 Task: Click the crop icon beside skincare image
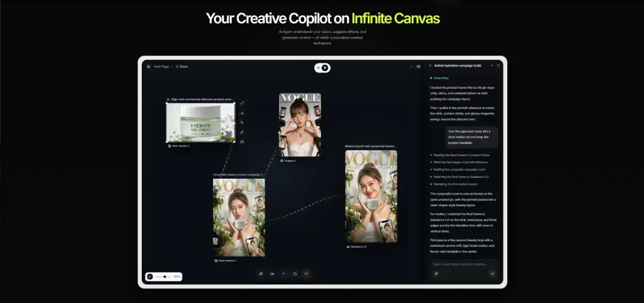click(242, 122)
